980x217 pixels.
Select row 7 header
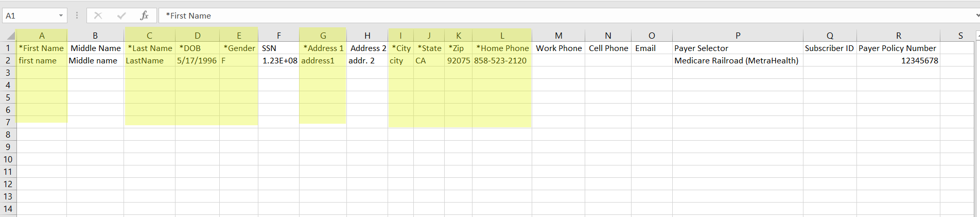click(8, 122)
